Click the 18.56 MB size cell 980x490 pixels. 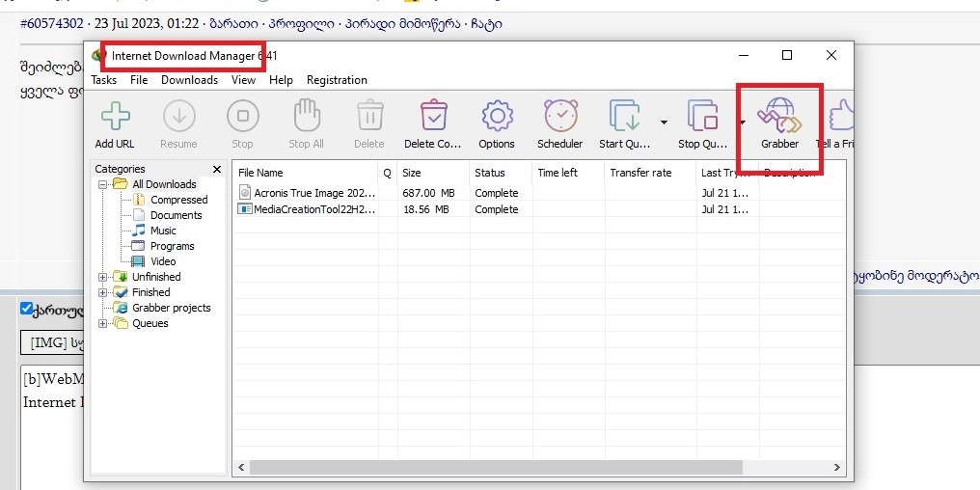(x=425, y=209)
